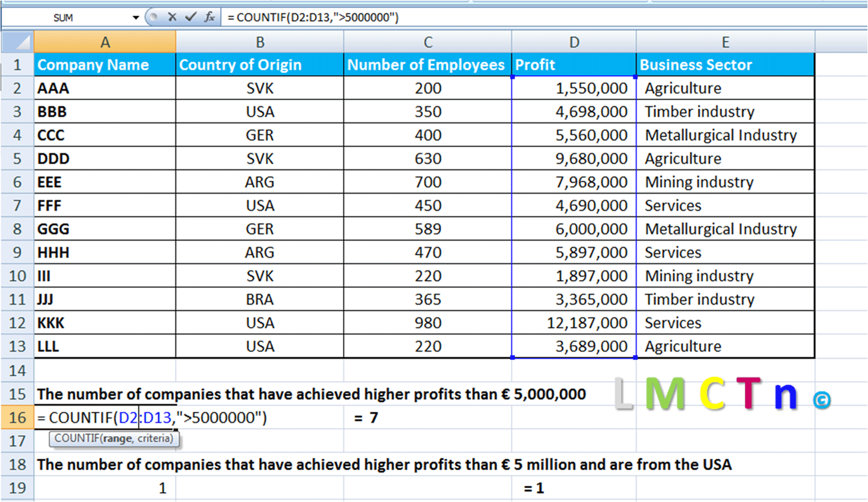The image size is (868, 502).
Task: Click the Metallurgical Industry cell in row 4
Action: tap(725, 135)
